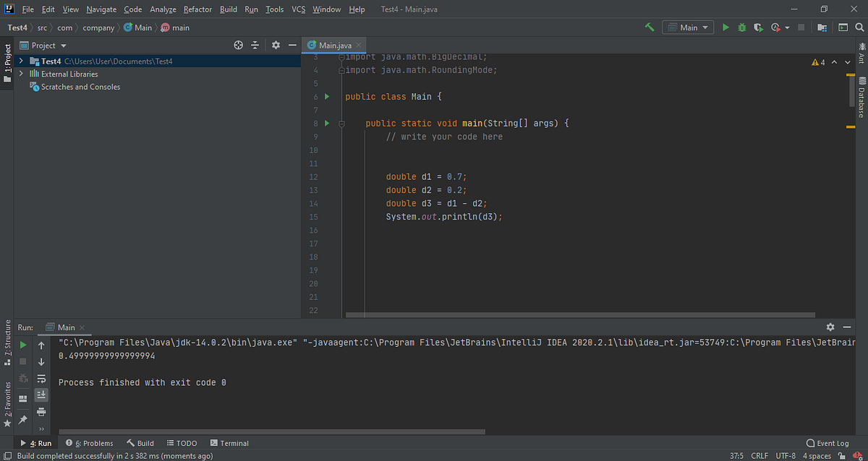Click the tool windows quick access icon
The width and height of the screenshot is (868, 461).
point(7,456)
